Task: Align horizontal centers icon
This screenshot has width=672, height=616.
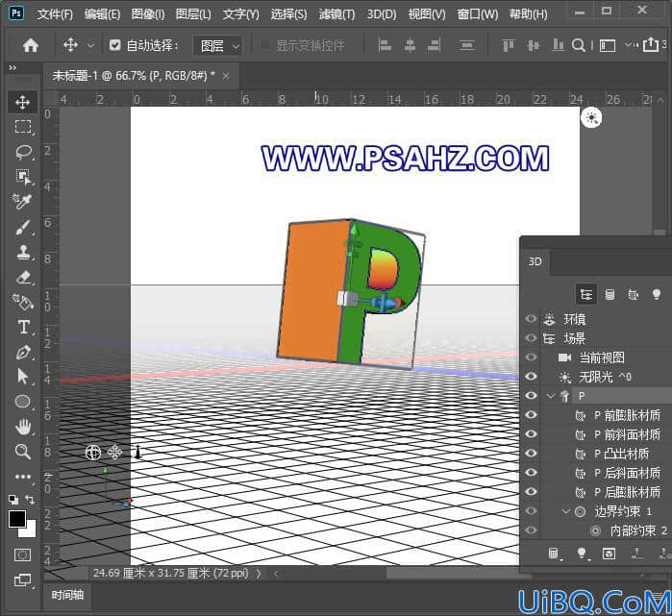Action: [x=410, y=45]
